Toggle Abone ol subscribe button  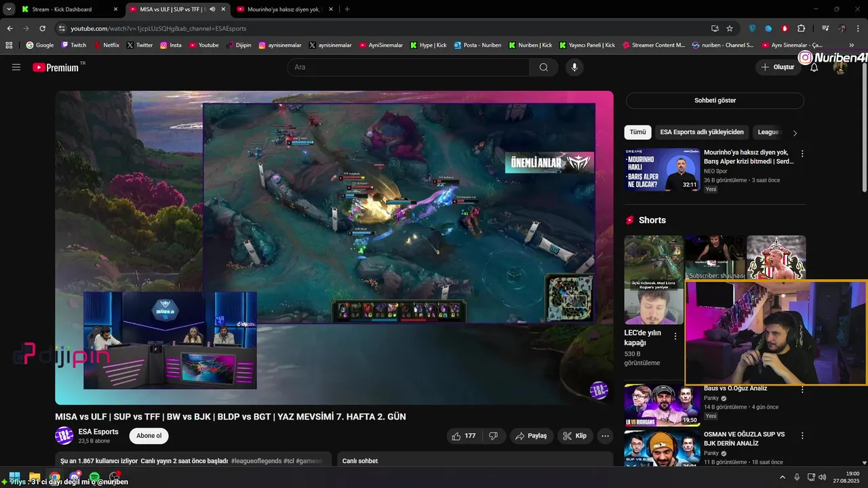149,436
